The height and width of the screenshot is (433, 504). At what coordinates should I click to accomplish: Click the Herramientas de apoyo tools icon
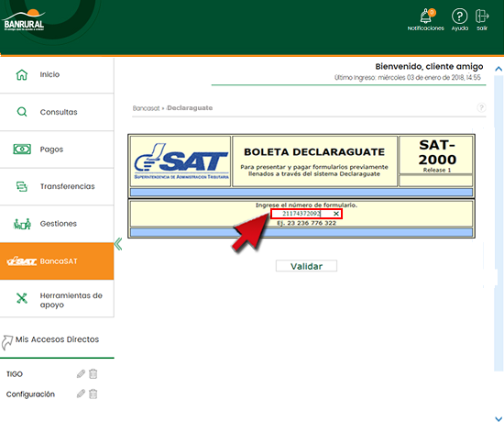(22, 298)
